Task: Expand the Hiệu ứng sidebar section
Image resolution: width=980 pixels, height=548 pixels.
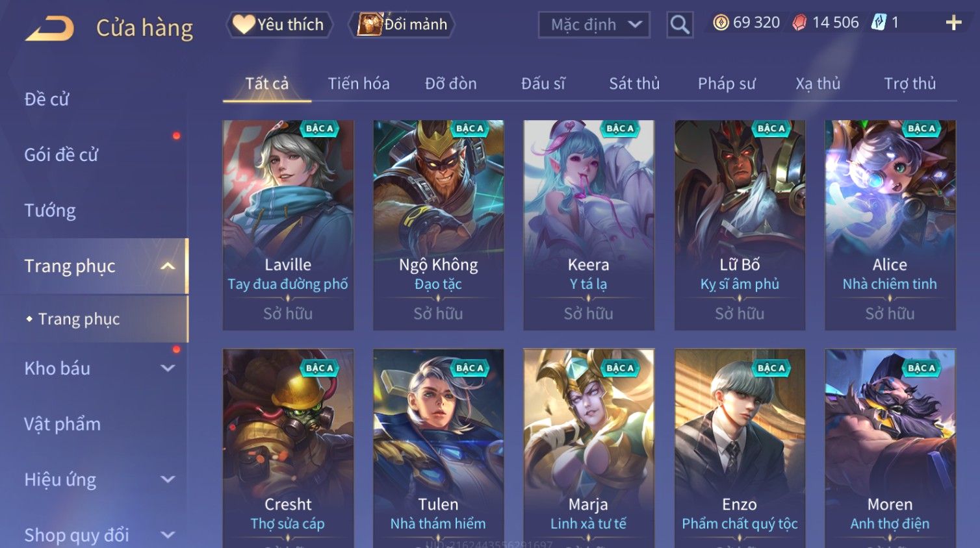Action: [168, 479]
